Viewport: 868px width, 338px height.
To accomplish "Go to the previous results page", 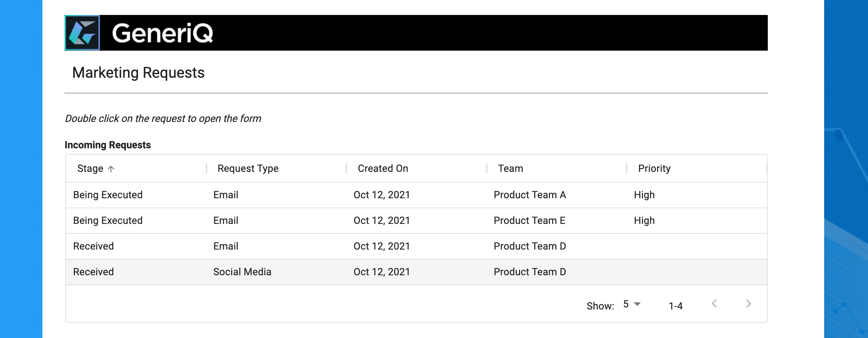I will coord(714,304).
